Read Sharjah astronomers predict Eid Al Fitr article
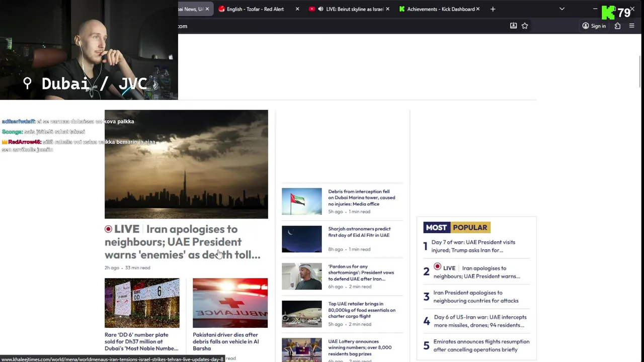This screenshot has height=362, width=644. [359, 232]
